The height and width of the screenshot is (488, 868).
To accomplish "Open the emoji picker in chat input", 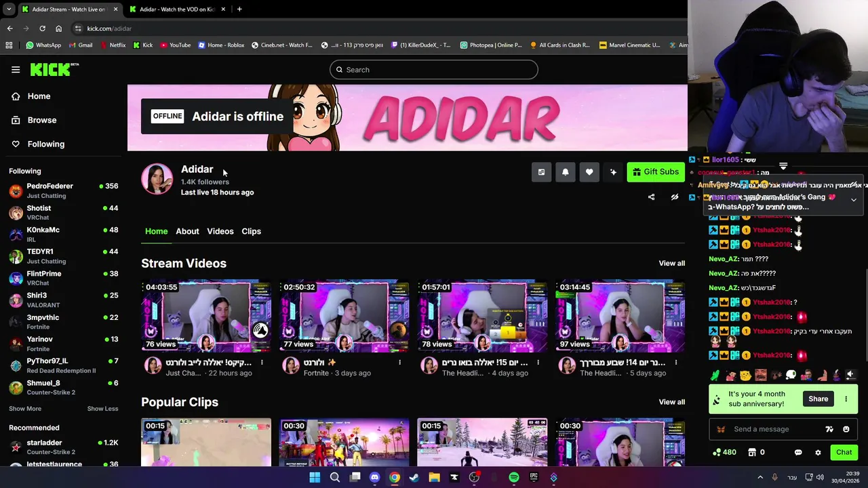I will click(x=846, y=429).
